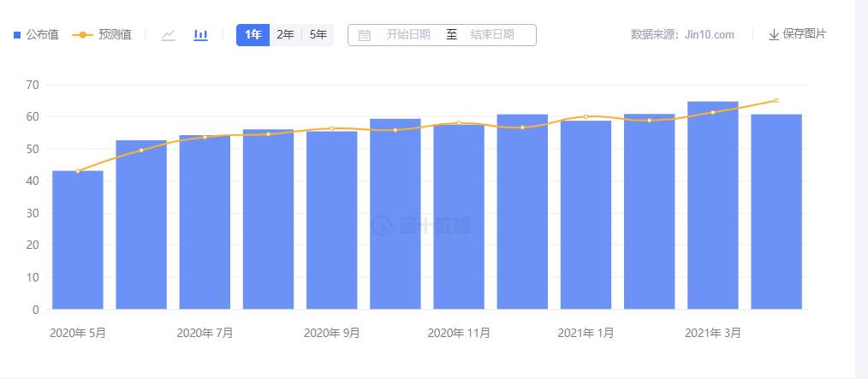This screenshot has width=868, height=379.
Task: Click the 0 y-axis label
Action: [x=36, y=310]
